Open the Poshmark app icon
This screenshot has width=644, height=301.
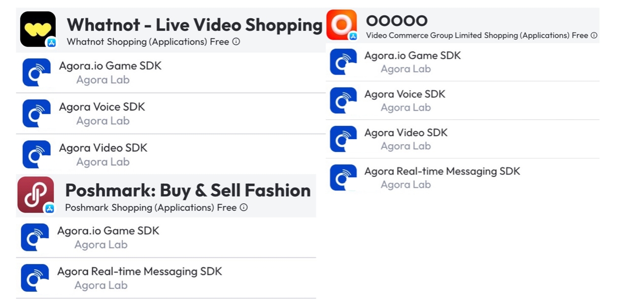[36, 194]
